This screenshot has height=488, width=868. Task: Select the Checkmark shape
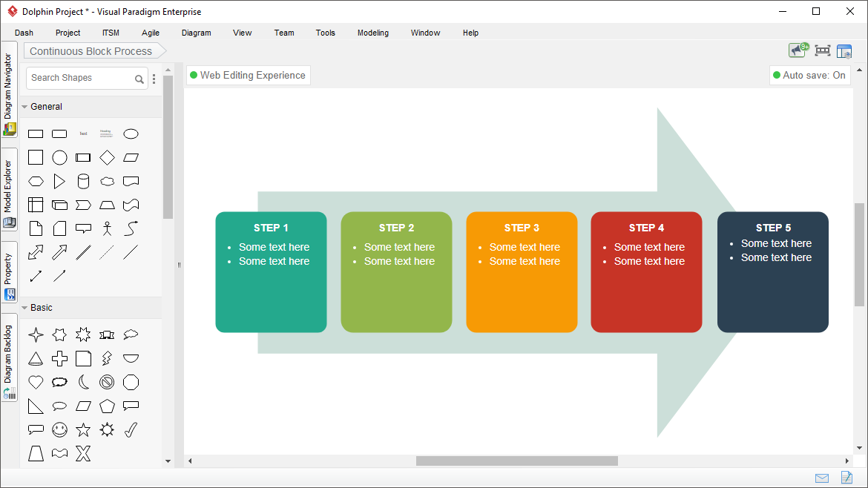(131, 430)
